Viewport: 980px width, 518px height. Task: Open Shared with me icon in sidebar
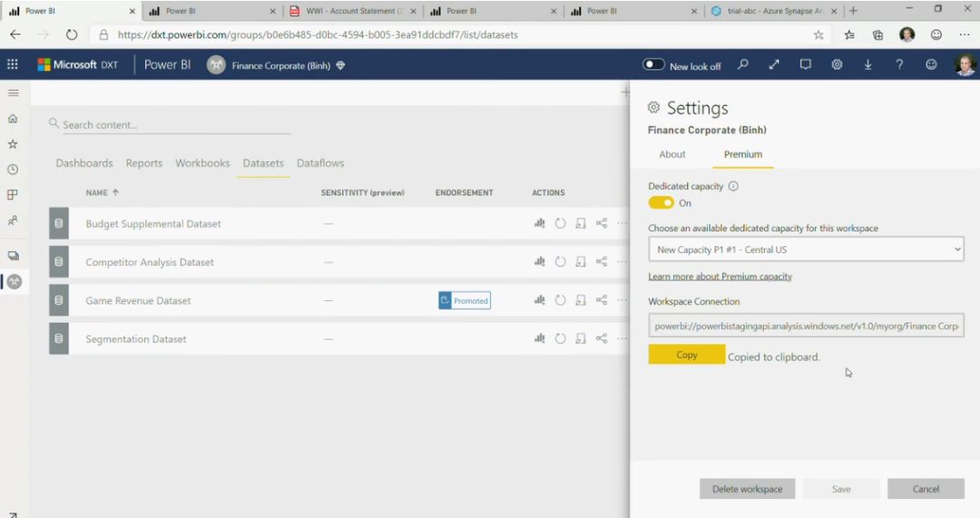(x=13, y=220)
